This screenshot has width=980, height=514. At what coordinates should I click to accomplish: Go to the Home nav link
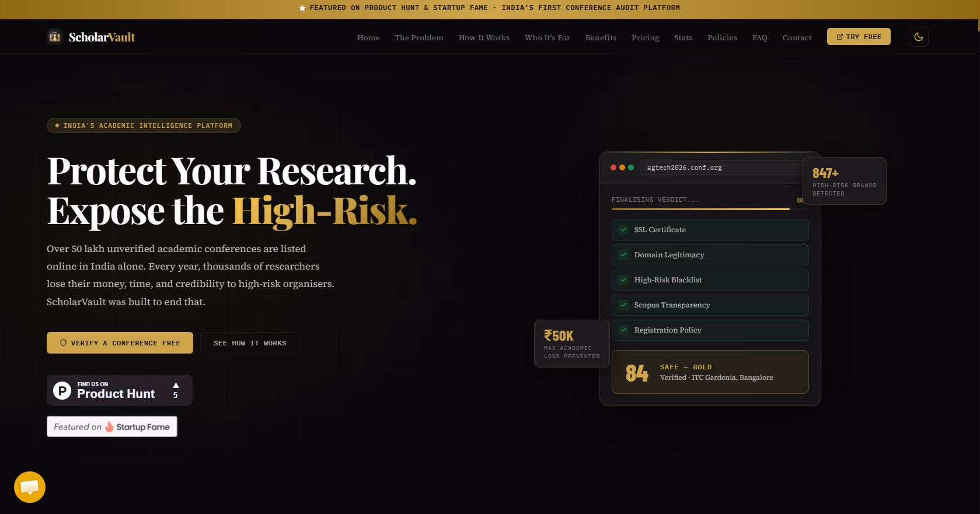[368, 37]
